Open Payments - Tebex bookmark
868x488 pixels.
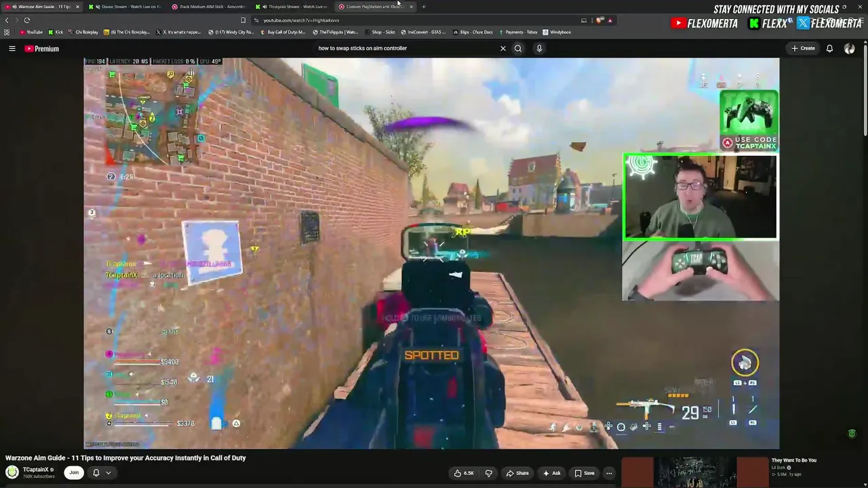[x=518, y=32]
